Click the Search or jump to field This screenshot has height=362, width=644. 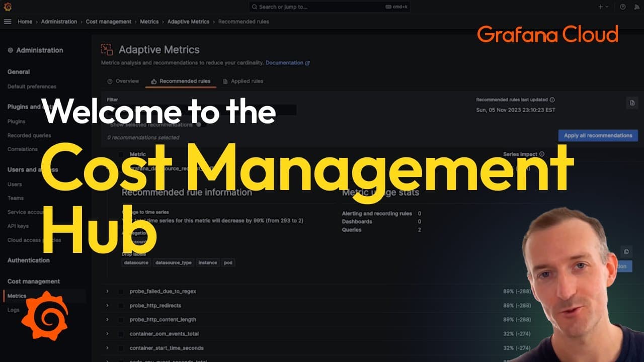click(330, 7)
